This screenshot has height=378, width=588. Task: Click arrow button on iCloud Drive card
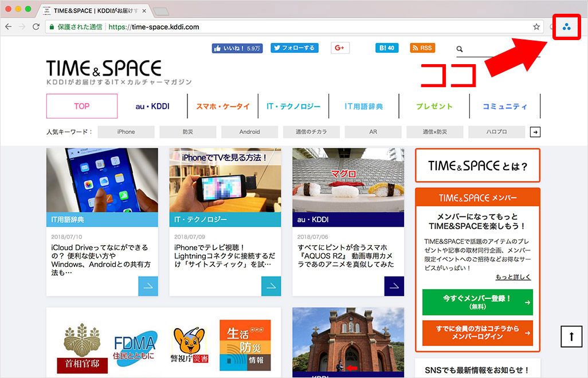148,286
